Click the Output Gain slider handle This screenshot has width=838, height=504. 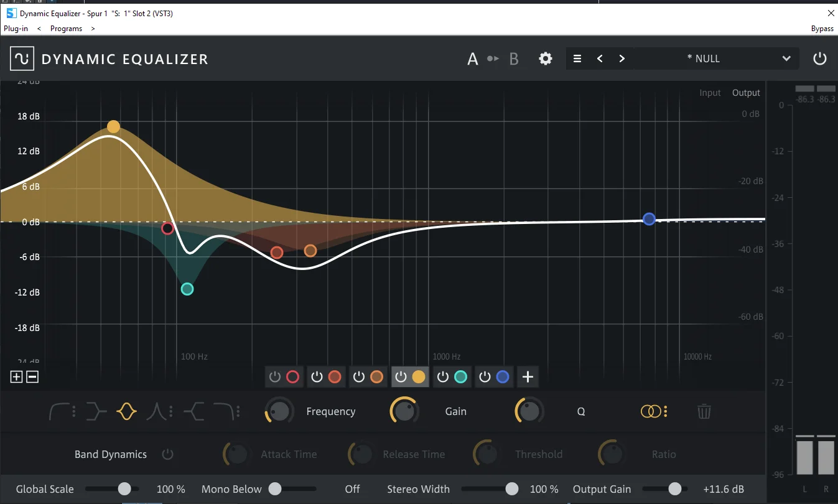674,489
